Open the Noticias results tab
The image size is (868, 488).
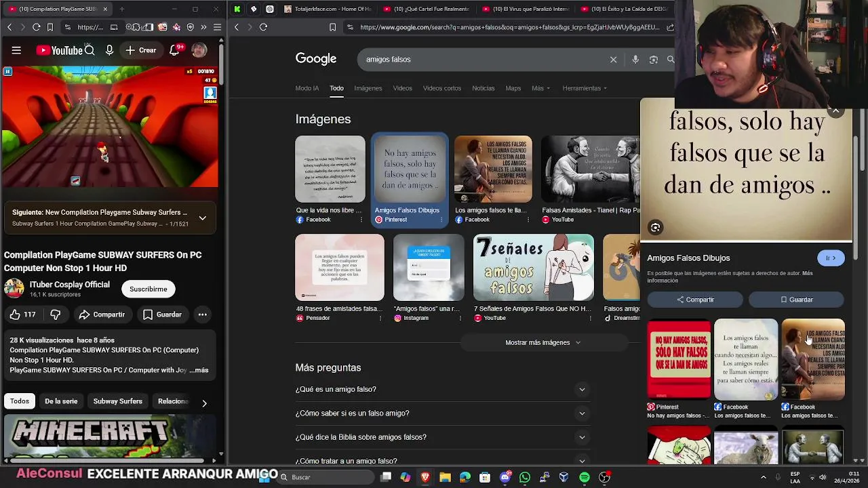coord(484,88)
